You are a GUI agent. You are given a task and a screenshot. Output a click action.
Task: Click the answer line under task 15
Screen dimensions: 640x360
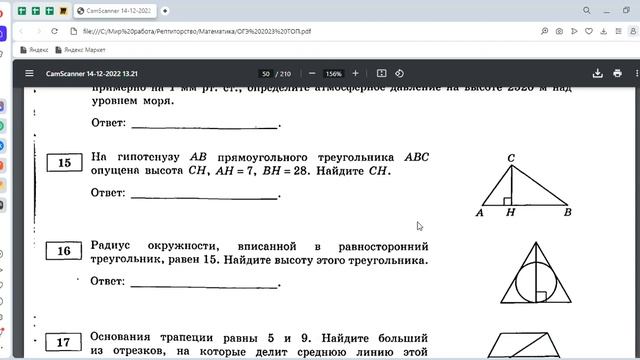pos(204,198)
